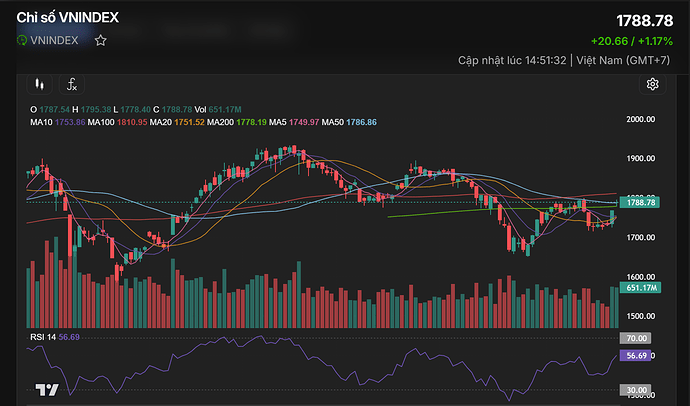
Task: Select the RSI 14 indicator legend
Action: click(x=55, y=337)
